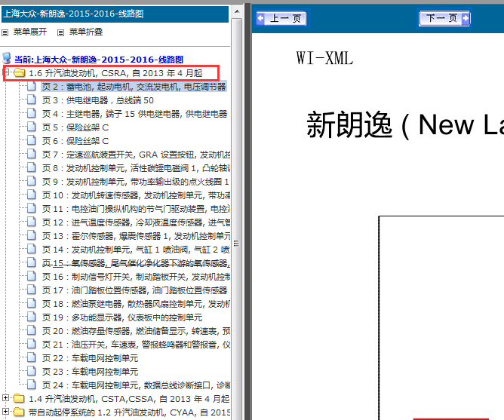Open 页 3 : 供电继电器, 总线端 50
This screenshot has width=504, height=420.
pyautogui.click(x=98, y=100)
